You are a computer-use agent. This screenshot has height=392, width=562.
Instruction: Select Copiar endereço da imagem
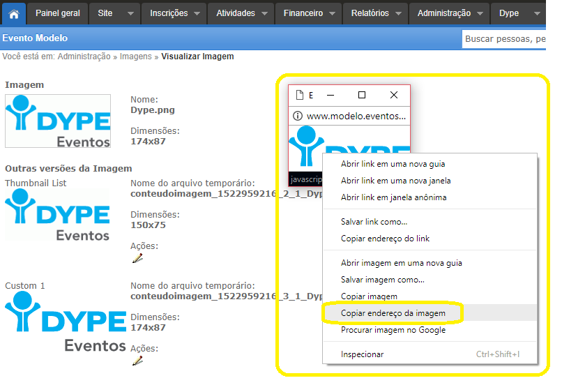pos(430,313)
